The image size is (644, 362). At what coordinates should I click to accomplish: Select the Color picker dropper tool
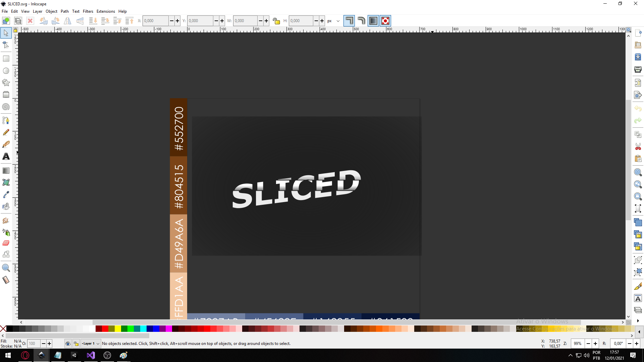point(6,195)
